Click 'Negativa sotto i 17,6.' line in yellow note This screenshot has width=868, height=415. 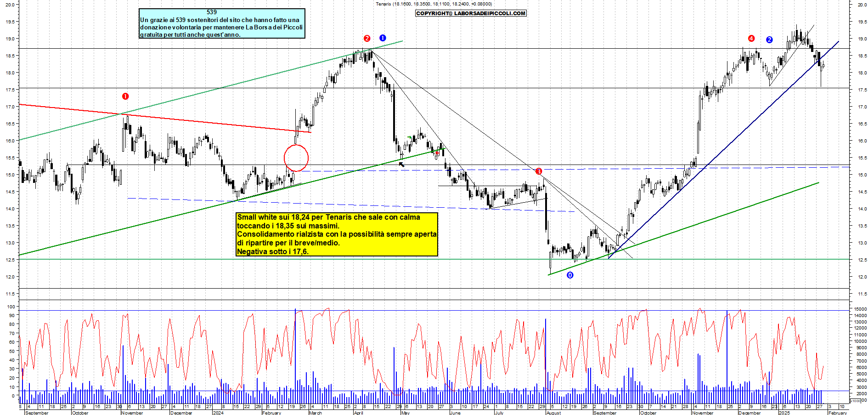click(x=273, y=251)
